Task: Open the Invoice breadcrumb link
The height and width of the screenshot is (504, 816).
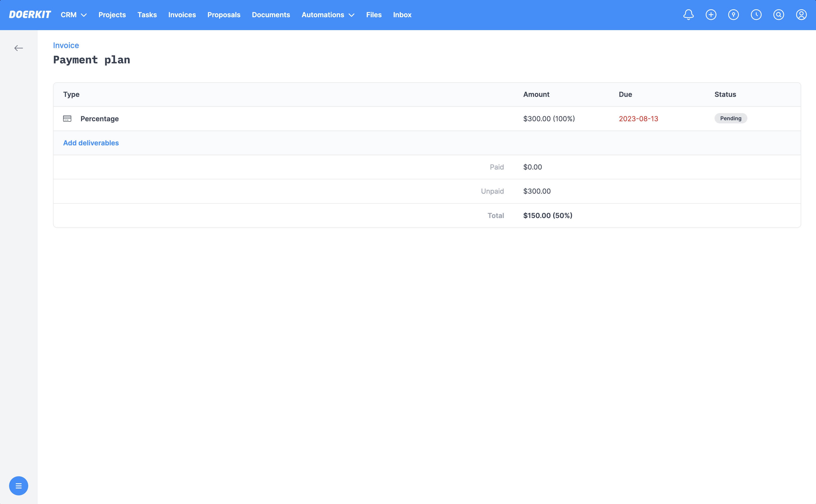Action: point(66,45)
